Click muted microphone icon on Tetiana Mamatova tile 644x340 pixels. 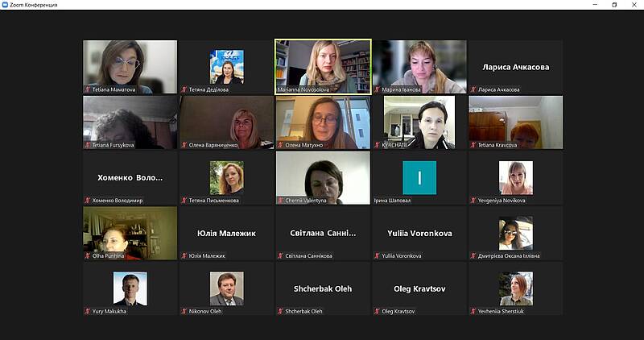[87, 89]
